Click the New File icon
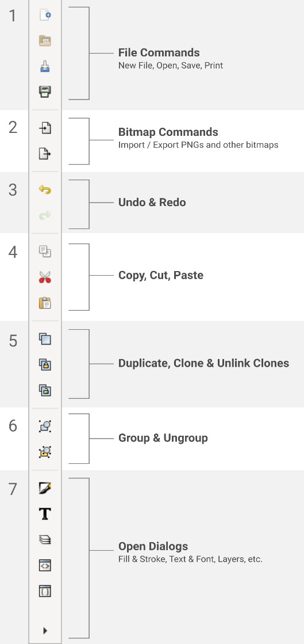Screen dimensions: 304x644 click(x=45, y=15)
